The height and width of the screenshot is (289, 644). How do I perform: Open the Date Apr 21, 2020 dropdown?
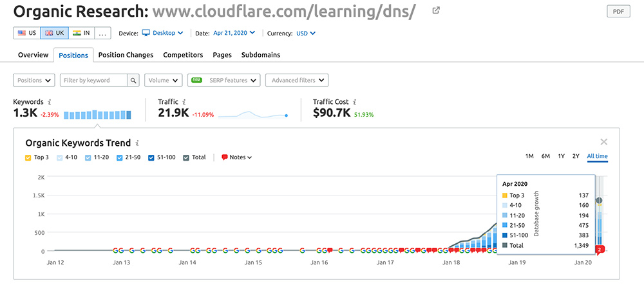[x=234, y=33]
